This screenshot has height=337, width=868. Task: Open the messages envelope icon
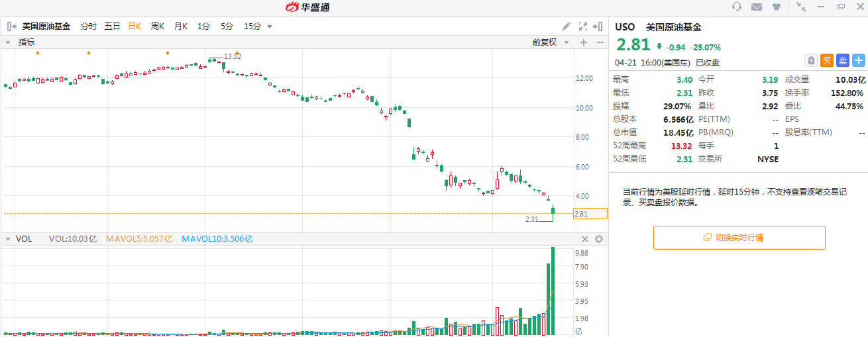point(757,7)
